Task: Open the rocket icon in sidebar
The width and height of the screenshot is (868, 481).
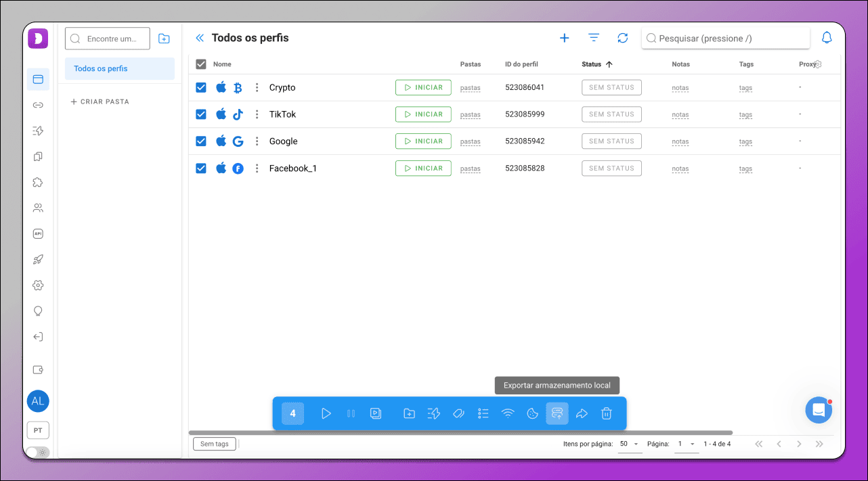Action: (x=38, y=259)
